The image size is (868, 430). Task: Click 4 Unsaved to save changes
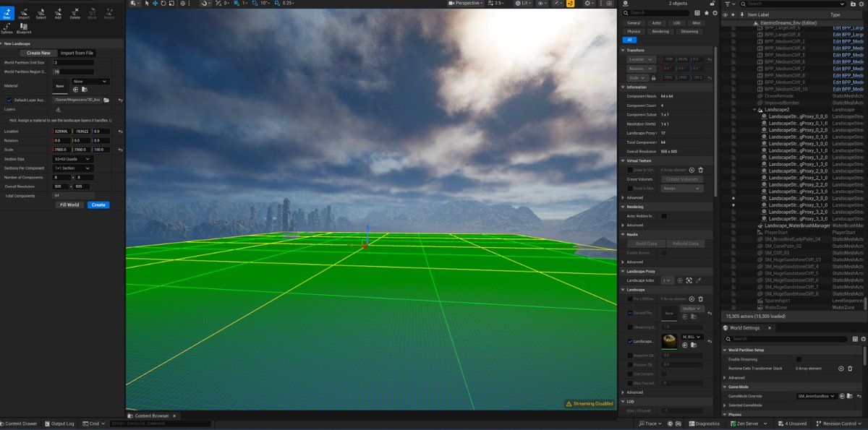(x=792, y=423)
